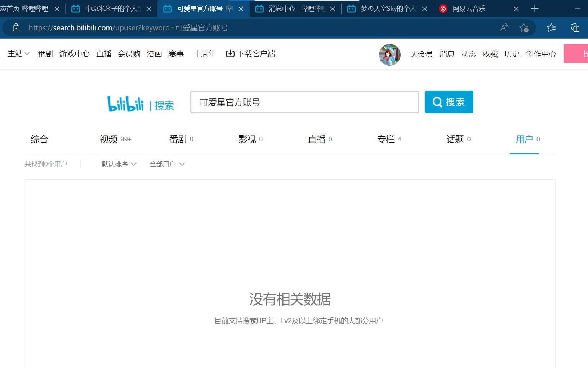Open 赛事 in the top navigation
Image resolution: width=588 pixels, height=368 pixels.
click(x=176, y=54)
